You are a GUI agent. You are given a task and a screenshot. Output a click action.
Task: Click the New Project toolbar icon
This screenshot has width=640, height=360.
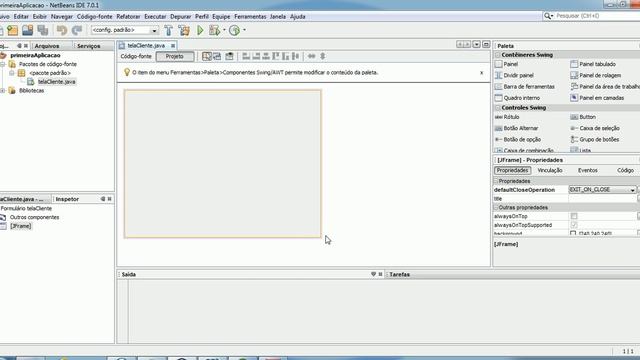click(x=13, y=30)
